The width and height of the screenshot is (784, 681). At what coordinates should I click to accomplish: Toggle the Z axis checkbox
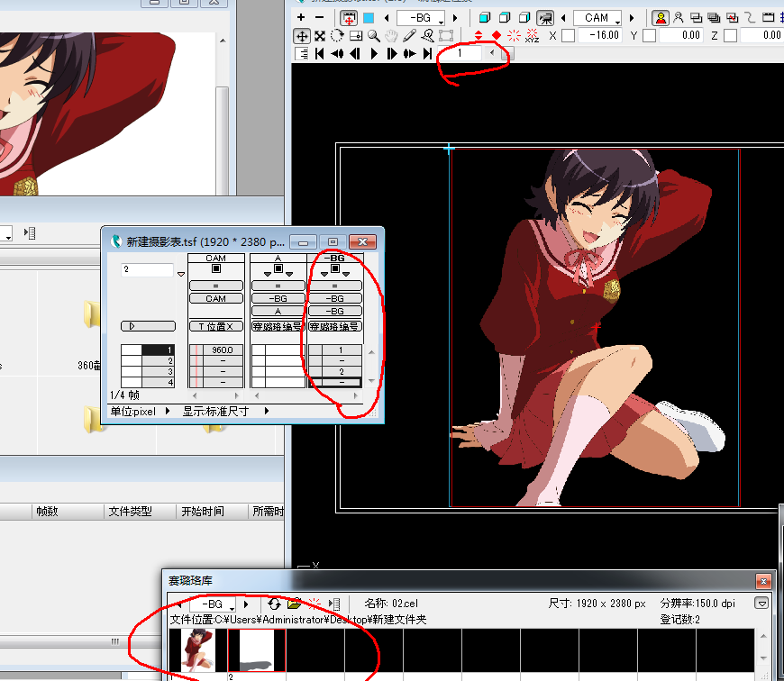(730, 36)
